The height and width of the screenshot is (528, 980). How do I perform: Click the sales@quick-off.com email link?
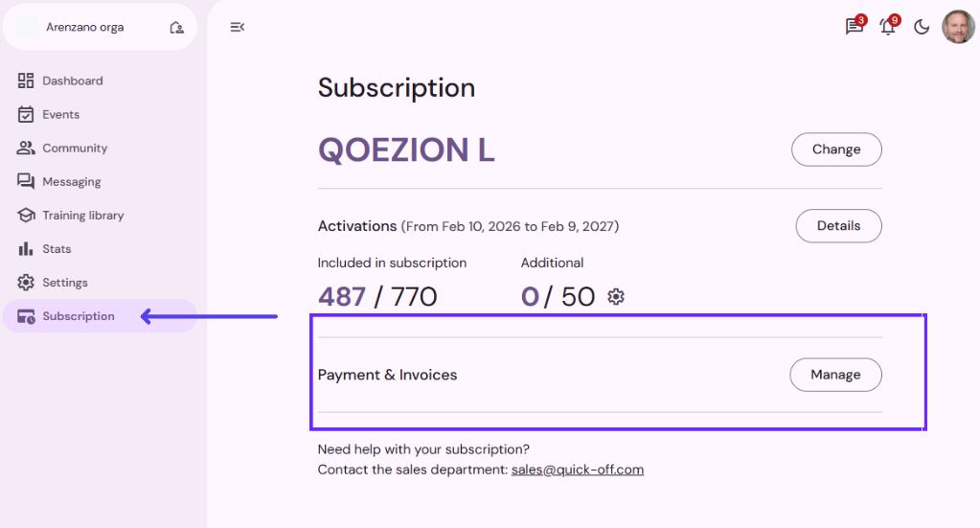coord(578,470)
